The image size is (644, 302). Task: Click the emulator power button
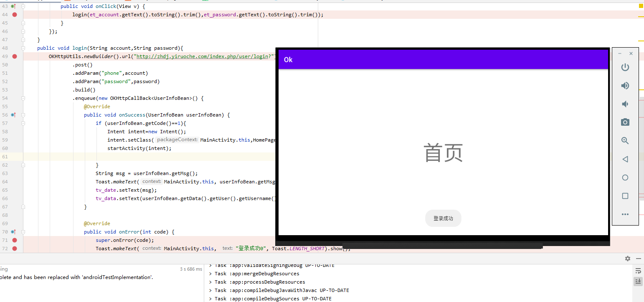point(625,67)
